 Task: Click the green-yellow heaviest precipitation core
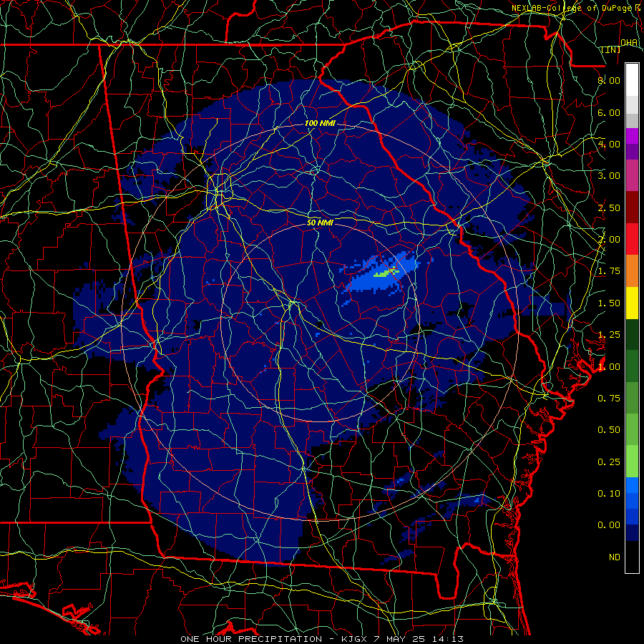(x=386, y=273)
